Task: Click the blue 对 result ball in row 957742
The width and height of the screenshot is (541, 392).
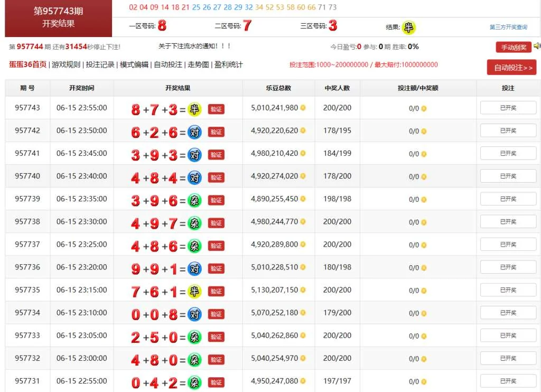Action: [195, 132]
